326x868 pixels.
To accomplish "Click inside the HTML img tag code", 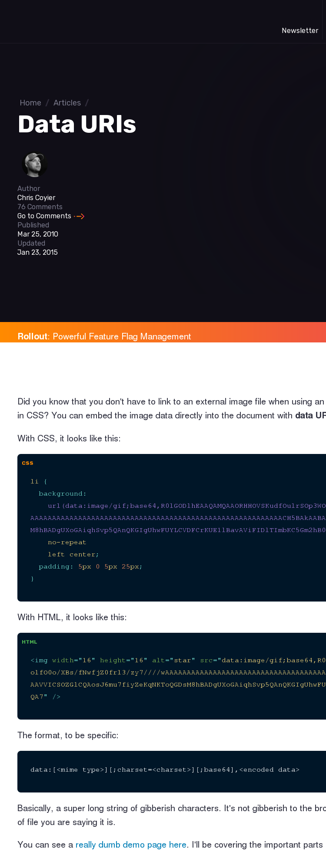I will (x=178, y=660).
